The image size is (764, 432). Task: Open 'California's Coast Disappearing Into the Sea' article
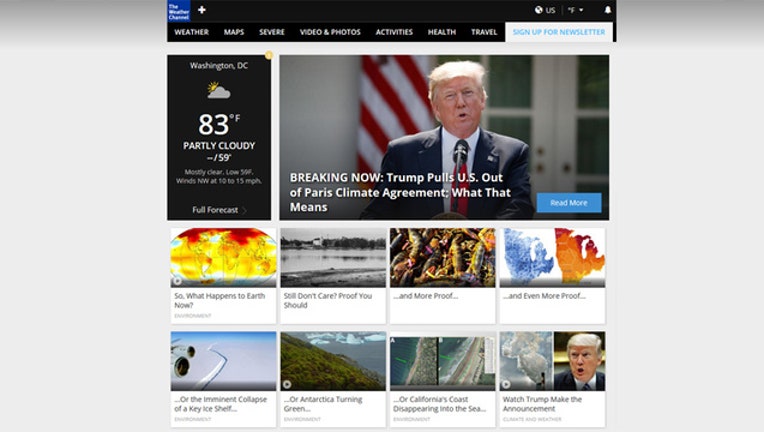click(x=439, y=404)
